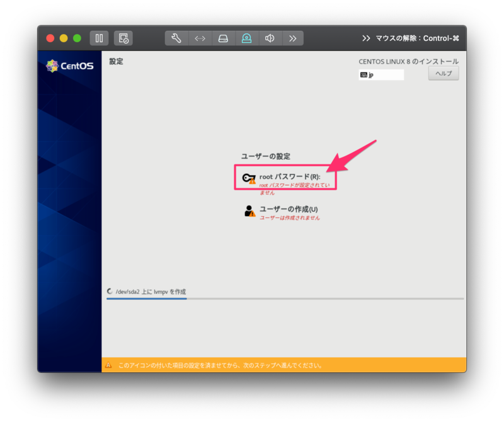Select the jp keyboard layout field
Image resolution: width=504 pixels, height=422 pixels.
coord(381,75)
